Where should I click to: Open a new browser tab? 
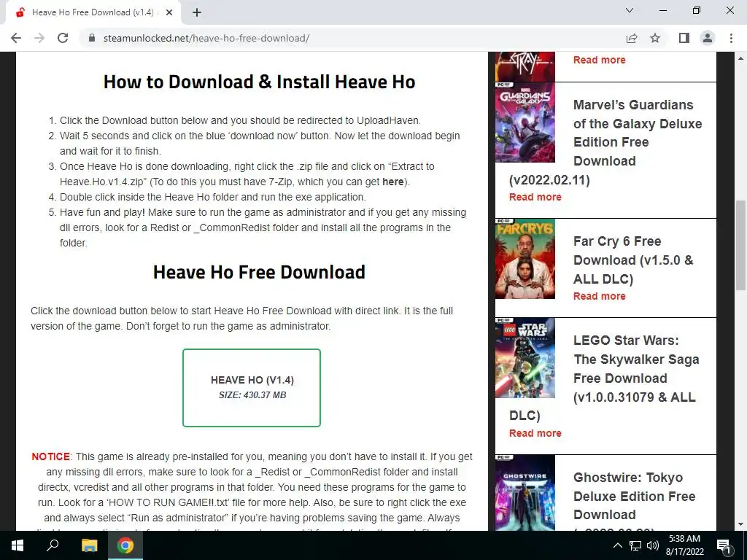(x=197, y=12)
